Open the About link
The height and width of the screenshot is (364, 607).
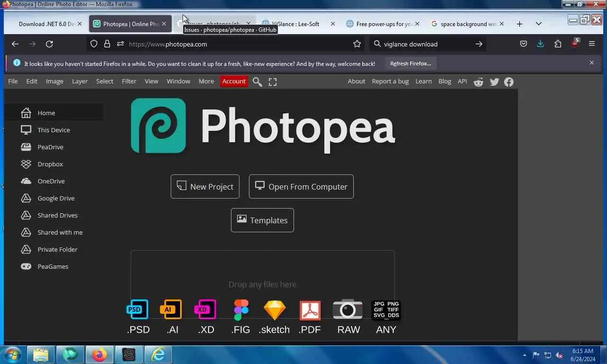(x=356, y=81)
